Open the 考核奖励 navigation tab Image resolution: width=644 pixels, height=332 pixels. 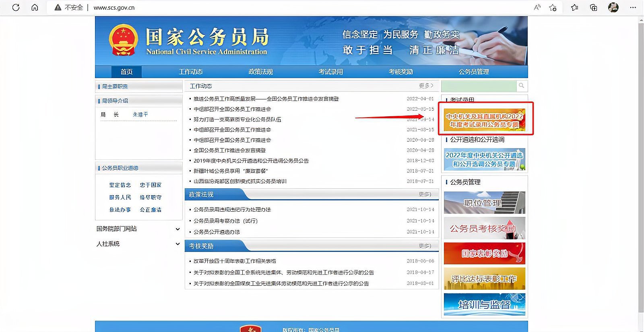tap(401, 72)
